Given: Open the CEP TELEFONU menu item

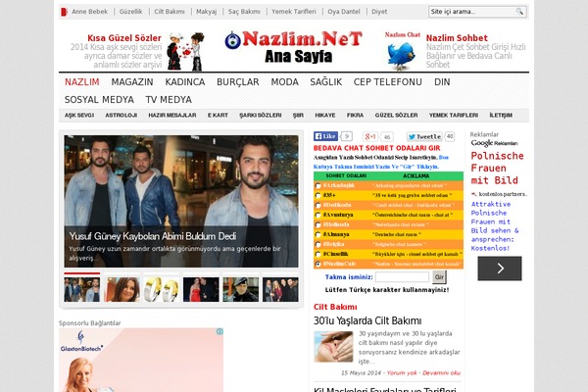Looking at the screenshot, I should pyautogui.click(x=388, y=81).
